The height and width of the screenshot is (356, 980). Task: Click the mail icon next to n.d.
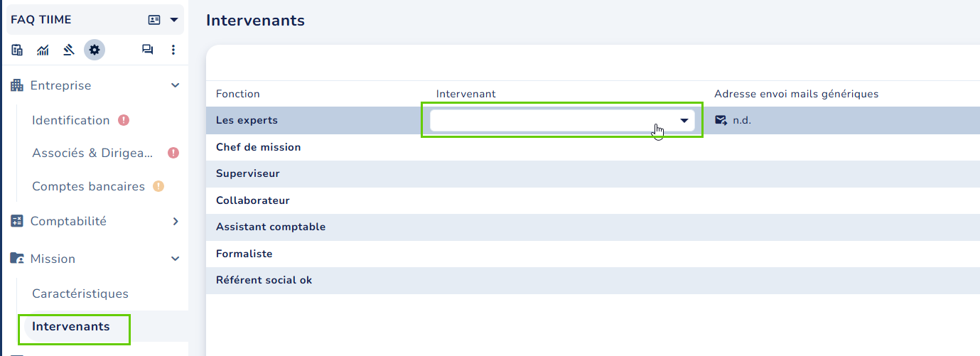[721, 120]
